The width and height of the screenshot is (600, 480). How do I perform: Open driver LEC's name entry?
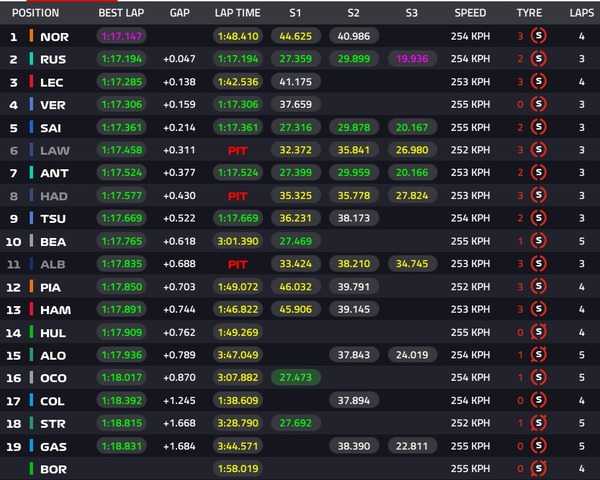52,82
